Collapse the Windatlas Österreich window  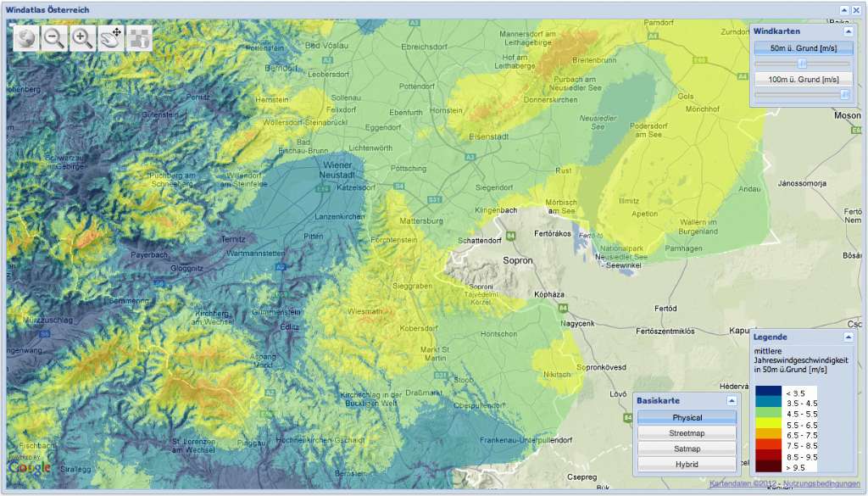pos(844,9)
